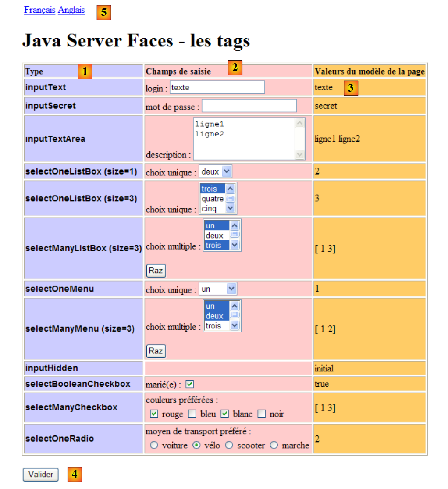
Task: Focus the mot de passe field
Action: tap(249, 106)
